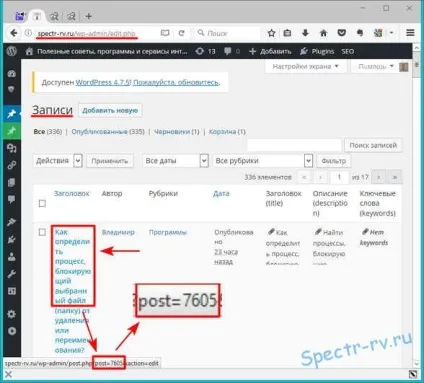Click the browser Поиск search box
Image resolution: width=424 pixels, height=383 pixels.
[227, 33]
